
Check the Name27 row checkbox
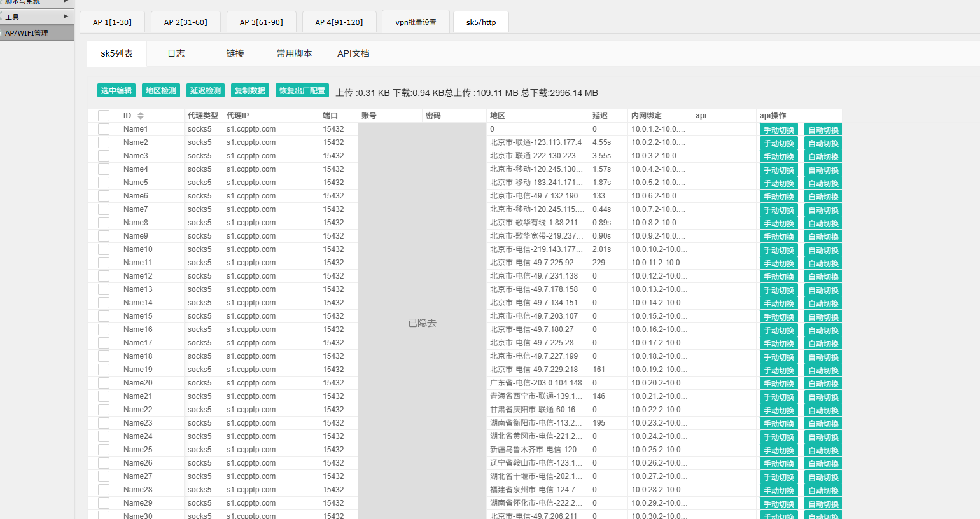(x=104, y=476)
